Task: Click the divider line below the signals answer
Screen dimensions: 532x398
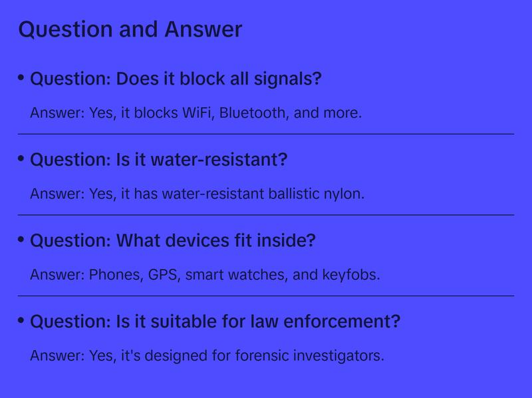Action: click(x=266, y=134)
